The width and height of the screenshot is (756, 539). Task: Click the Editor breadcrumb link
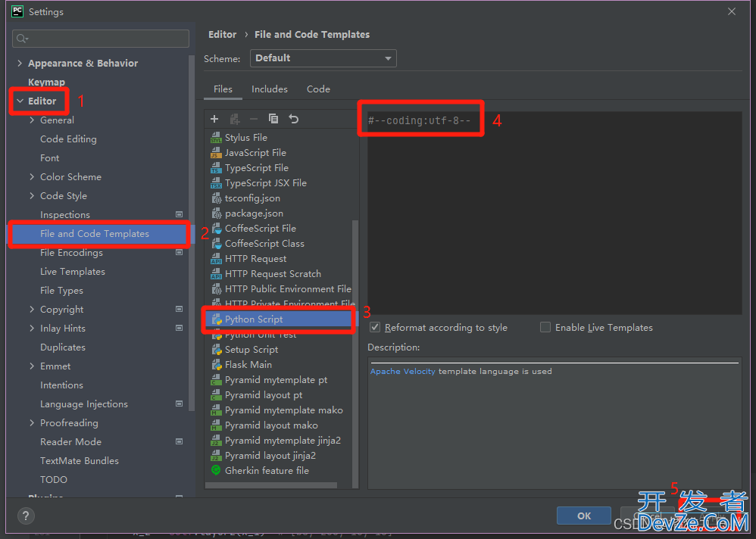(x=222, y=35)
